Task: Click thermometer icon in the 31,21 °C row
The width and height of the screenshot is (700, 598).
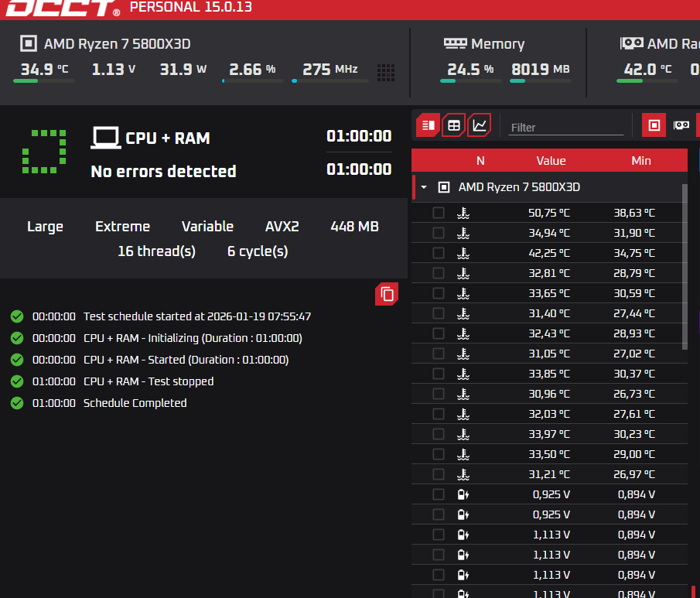Action: [463, 474]
